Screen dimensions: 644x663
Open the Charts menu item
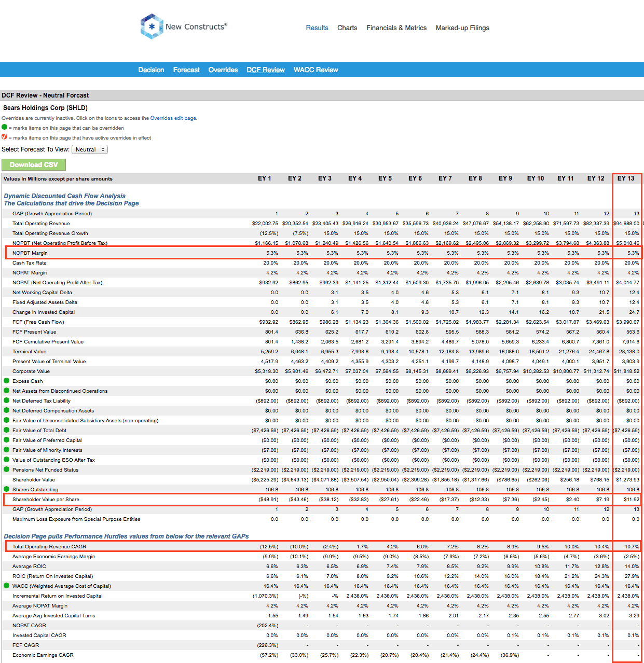coord(347,28)
